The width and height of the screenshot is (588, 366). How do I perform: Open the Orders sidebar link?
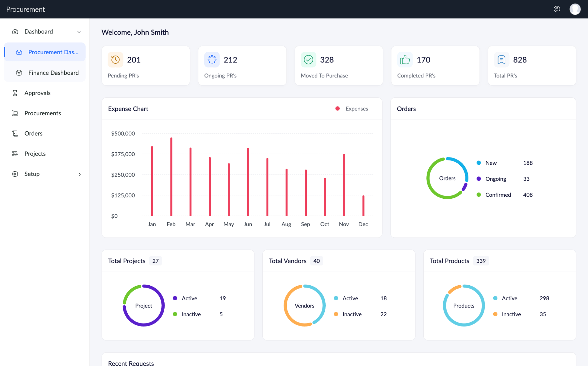(x=33, y=134)
